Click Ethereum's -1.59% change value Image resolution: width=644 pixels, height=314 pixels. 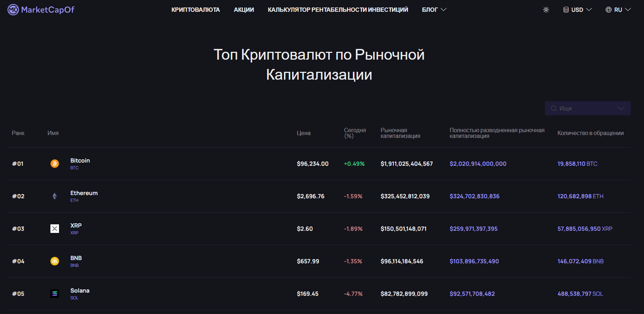pyautogui.click(x=353, y=196)
